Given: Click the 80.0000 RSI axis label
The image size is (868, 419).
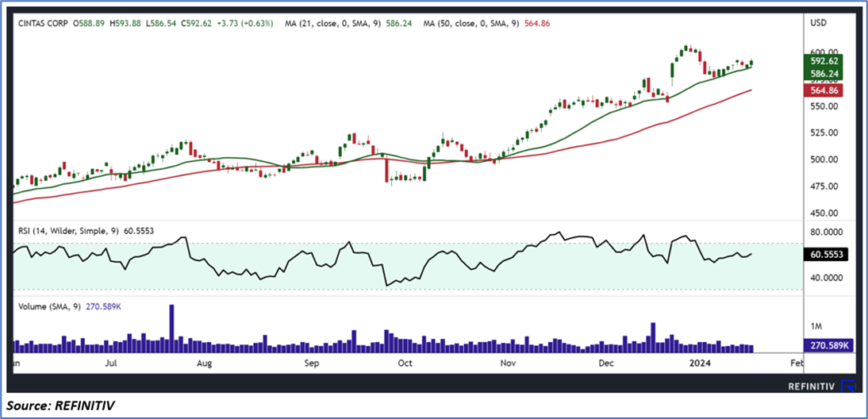Looking at the screenshot, I should tap(825, 233).
